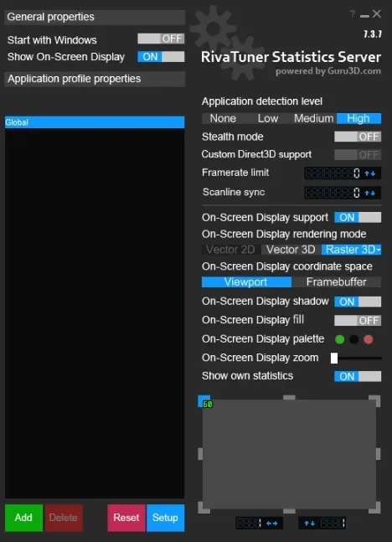Click the Scanline sync up-down arrows
This screenshot has width=392, height=542.
click(x=370, y=193)
